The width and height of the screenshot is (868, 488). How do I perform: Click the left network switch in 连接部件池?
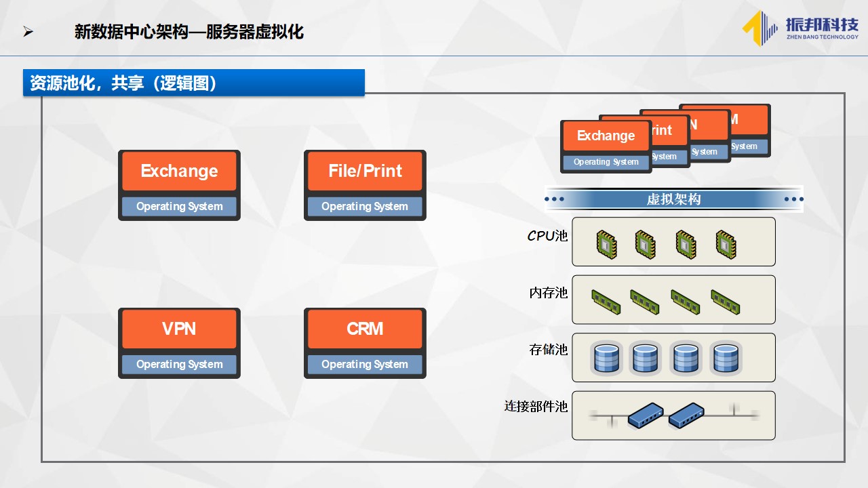coord(646,415)
